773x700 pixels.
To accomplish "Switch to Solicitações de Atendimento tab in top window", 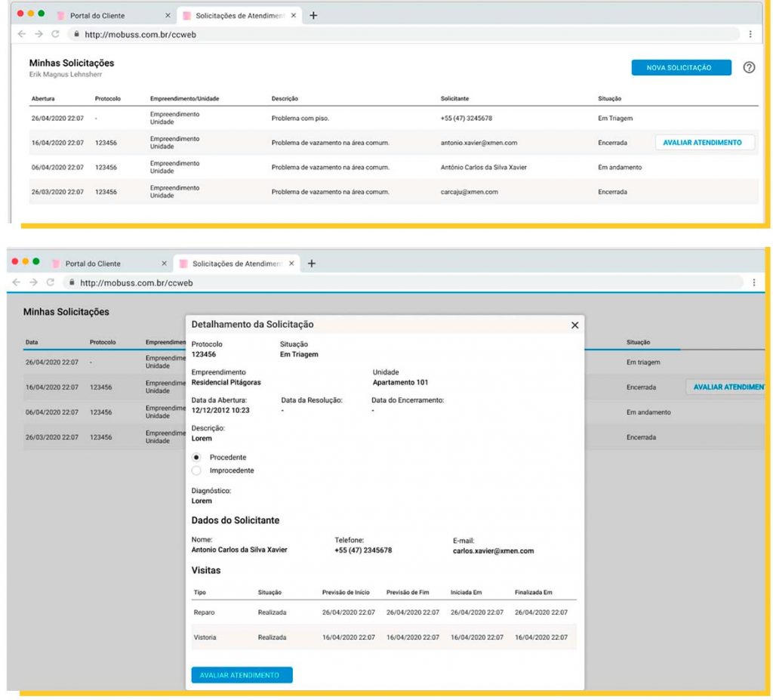I will [239, 16].
